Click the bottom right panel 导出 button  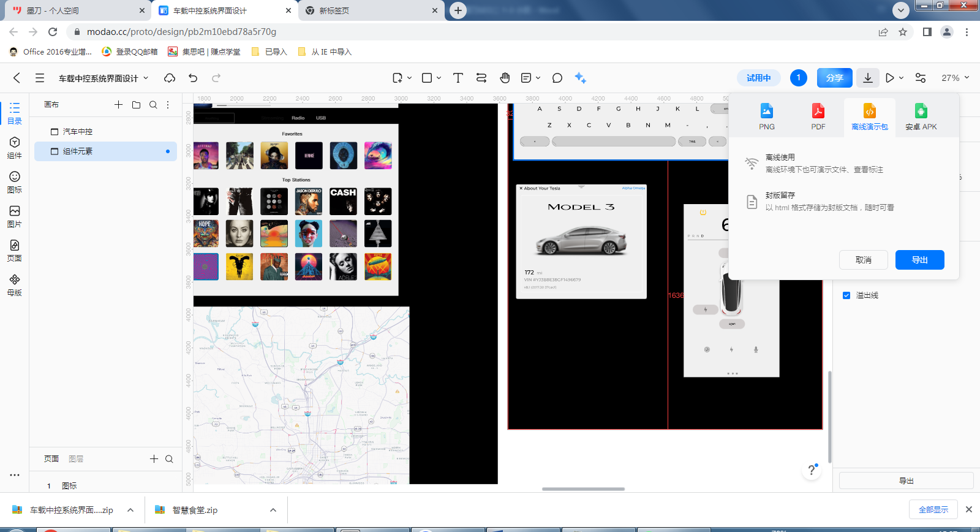907,481
